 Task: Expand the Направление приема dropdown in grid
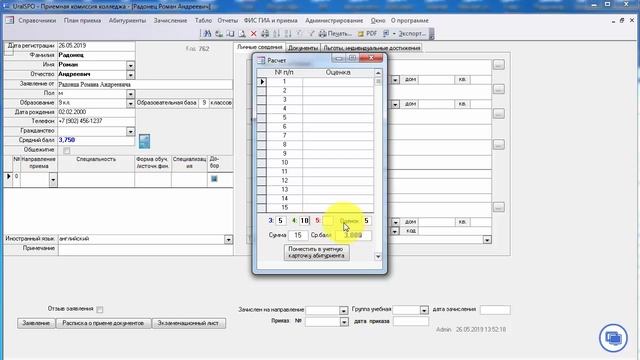pos(53,180)
